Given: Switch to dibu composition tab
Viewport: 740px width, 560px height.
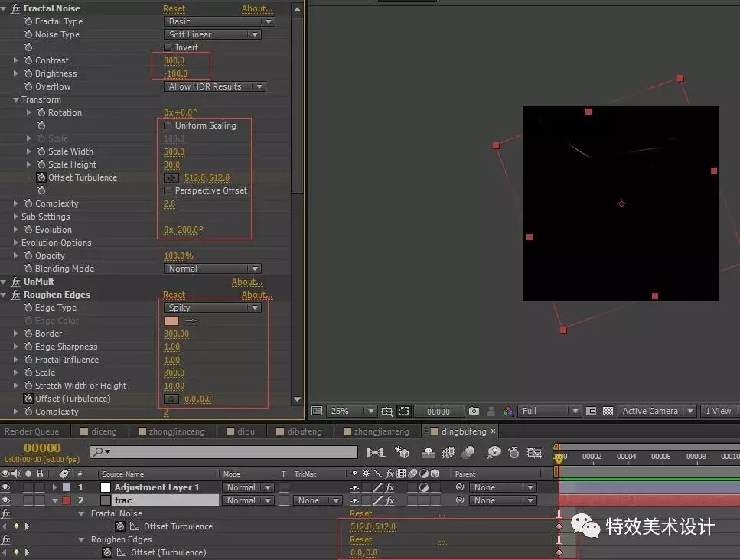Looking at the screenshot, I should 241,431.
